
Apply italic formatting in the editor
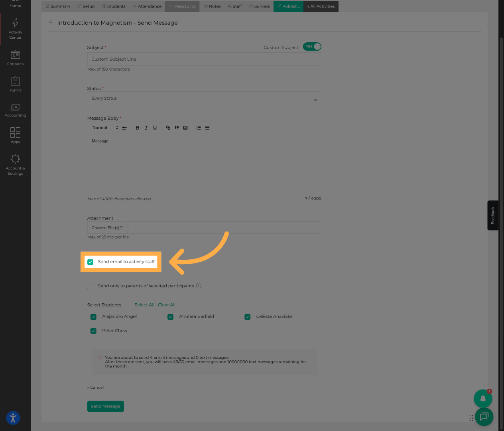146,128
